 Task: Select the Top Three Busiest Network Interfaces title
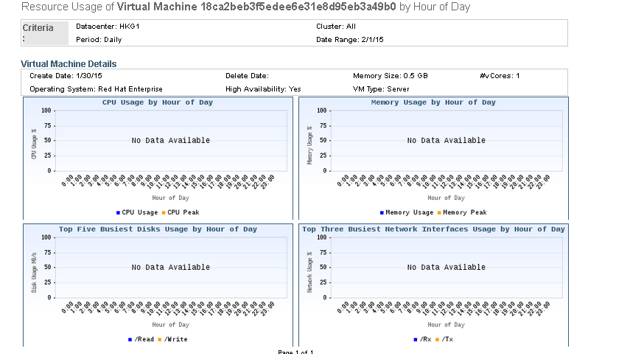[433, 229]
